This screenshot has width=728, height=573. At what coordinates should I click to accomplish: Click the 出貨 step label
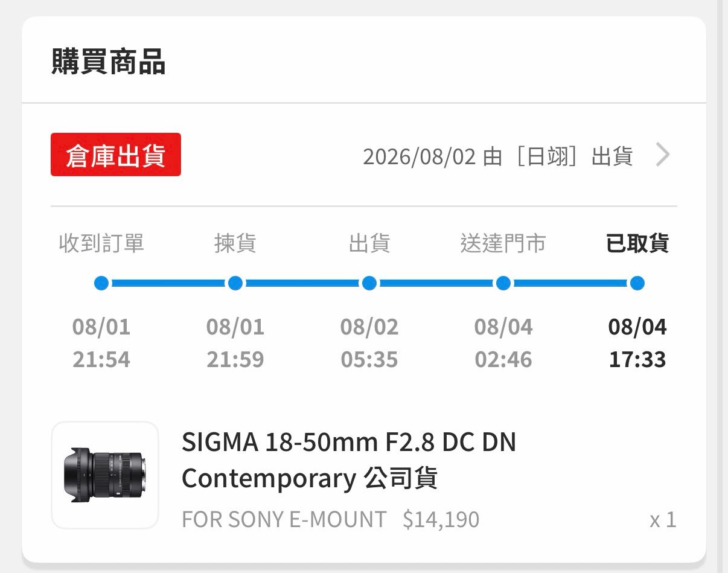click(369, 243)
